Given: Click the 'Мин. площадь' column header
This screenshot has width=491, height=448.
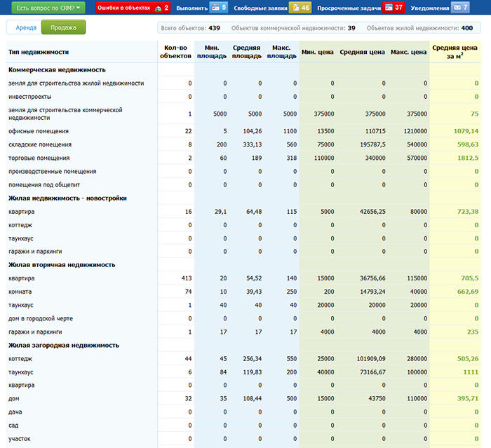Looking at the screenshot, I should click(212, 52).
